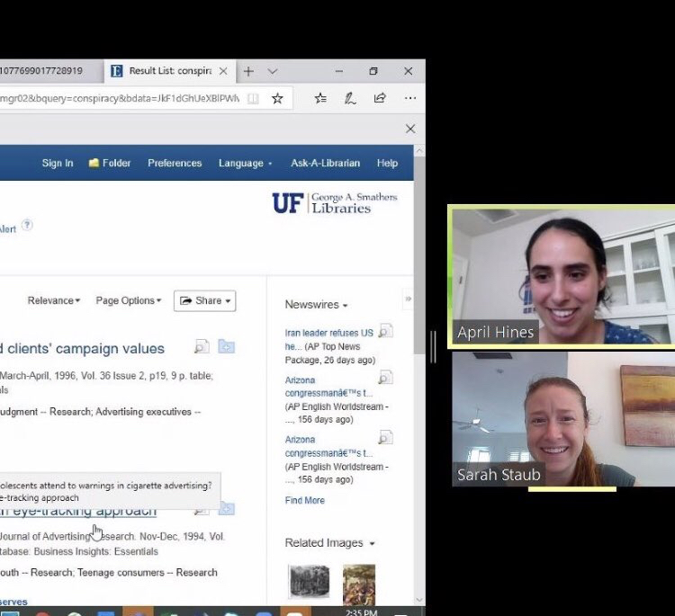Click the favorites star in the address bar
Viewport: 675px width, 616px height.
277,98
